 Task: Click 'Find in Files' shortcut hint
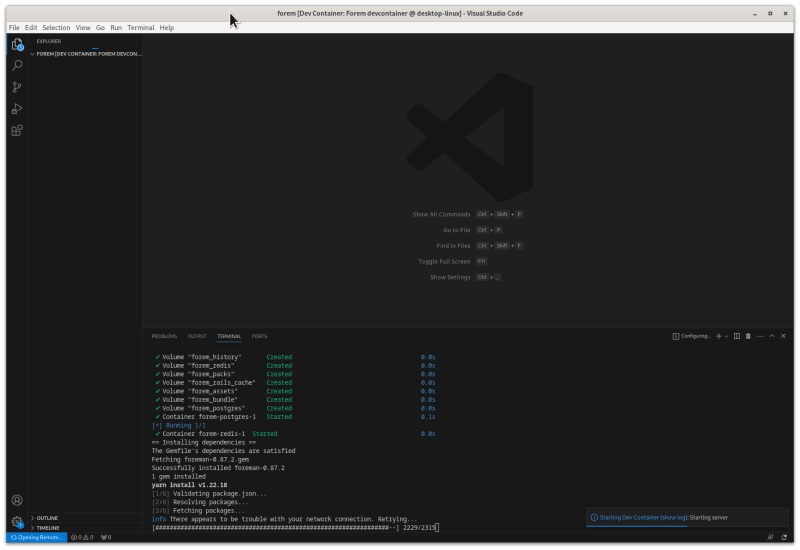click(x=480, y=246)
